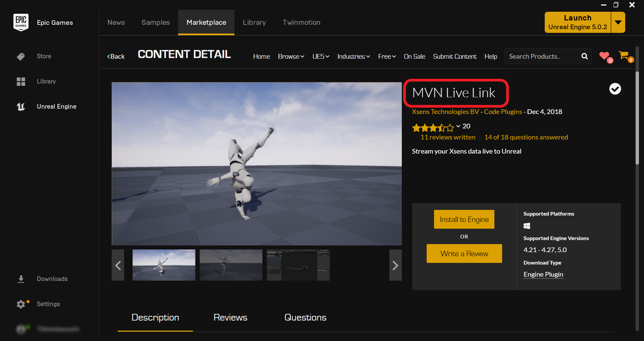Select the third editor screenshot thumbnail
This screenshot has height=341, width=644.
(x=298, y=265)
